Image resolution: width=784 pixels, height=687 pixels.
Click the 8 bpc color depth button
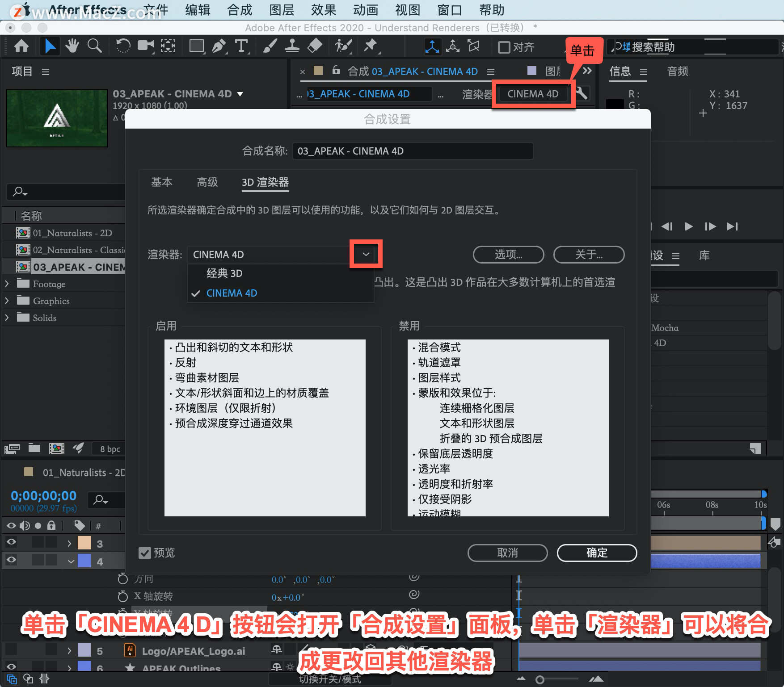click(x=110, y=449)
